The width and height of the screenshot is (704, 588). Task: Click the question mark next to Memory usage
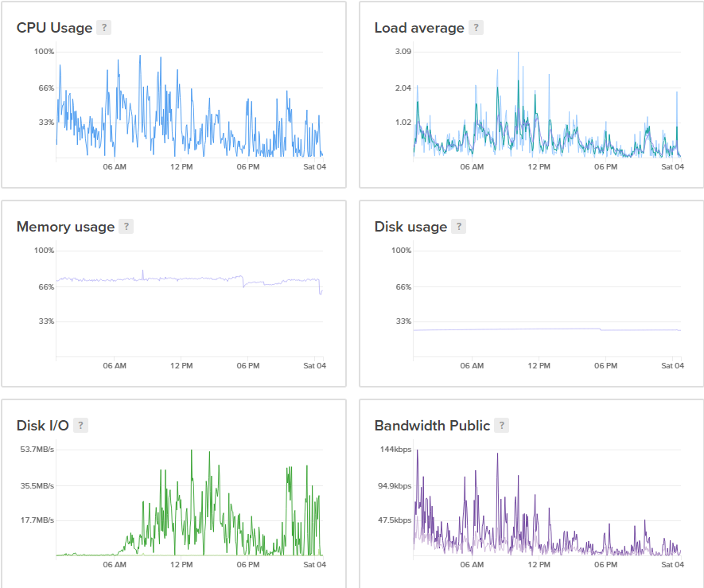(x=126, y=227)
